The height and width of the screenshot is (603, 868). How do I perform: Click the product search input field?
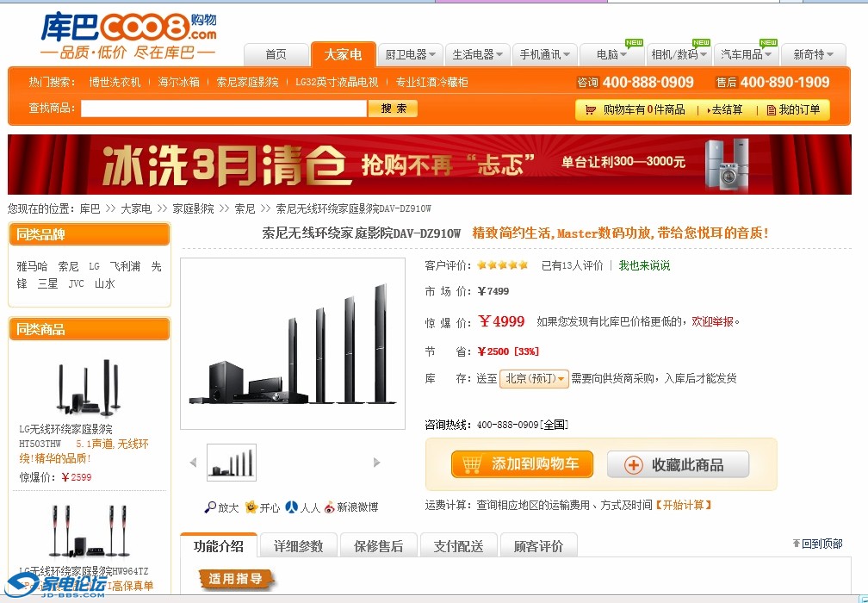pyautogui.click(x=223, y=109)
